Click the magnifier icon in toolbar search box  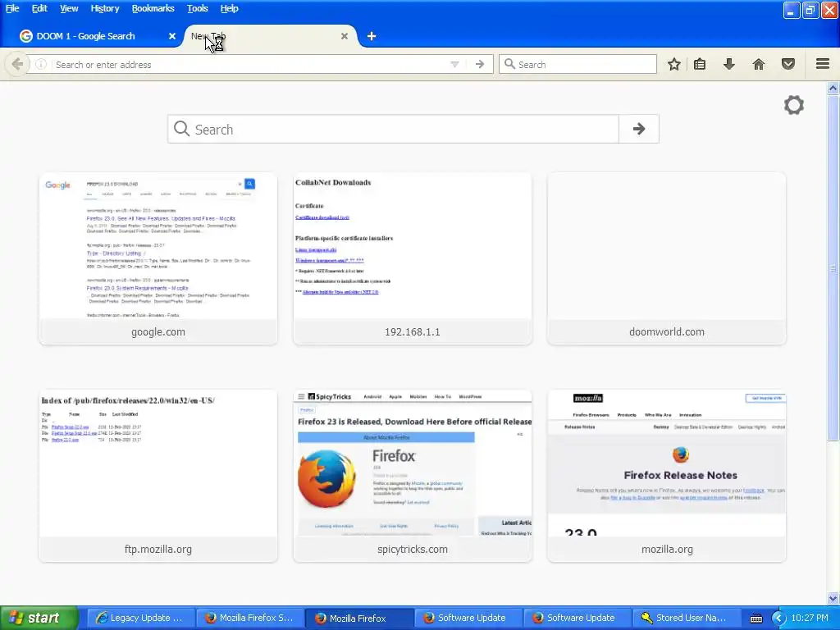coord(509,64)
